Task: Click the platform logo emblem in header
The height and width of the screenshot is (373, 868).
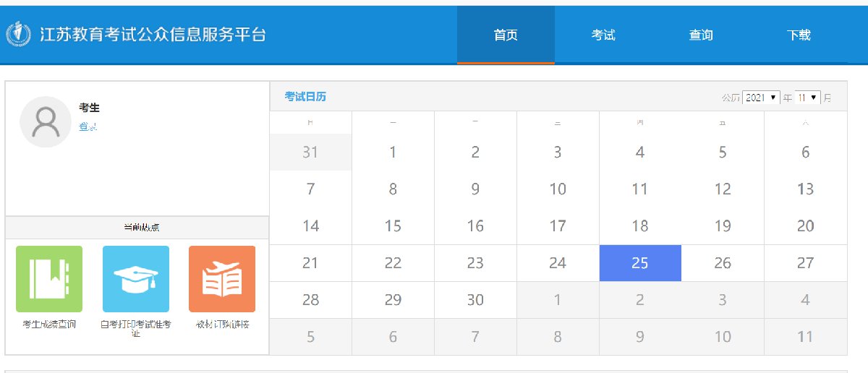Action: click(18, 34)
